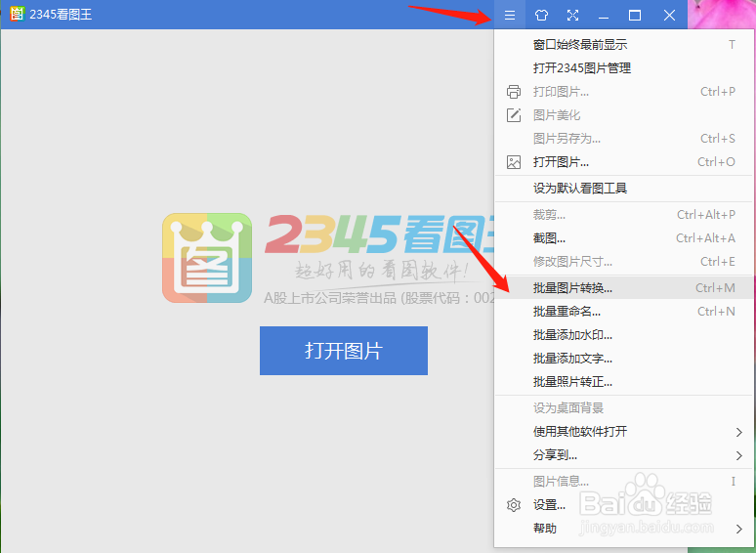The width and height of the screenshot is (756, 553).
Task: Click 修改图片尺寸... menu entry
Action: coord(624,262)
